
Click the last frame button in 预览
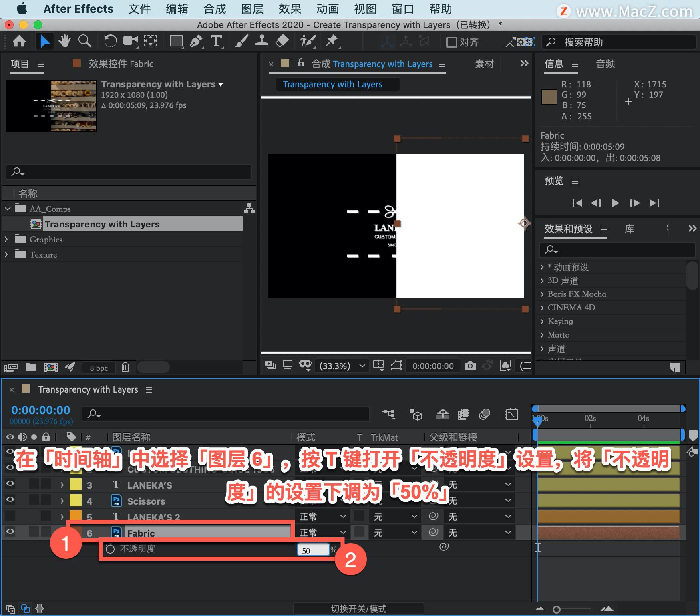pos(654,203)
